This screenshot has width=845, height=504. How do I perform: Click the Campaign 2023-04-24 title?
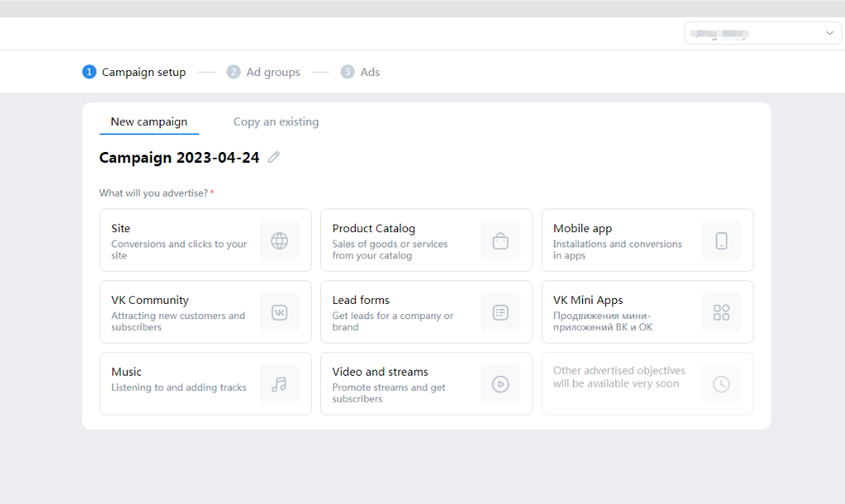coord(179,158)
